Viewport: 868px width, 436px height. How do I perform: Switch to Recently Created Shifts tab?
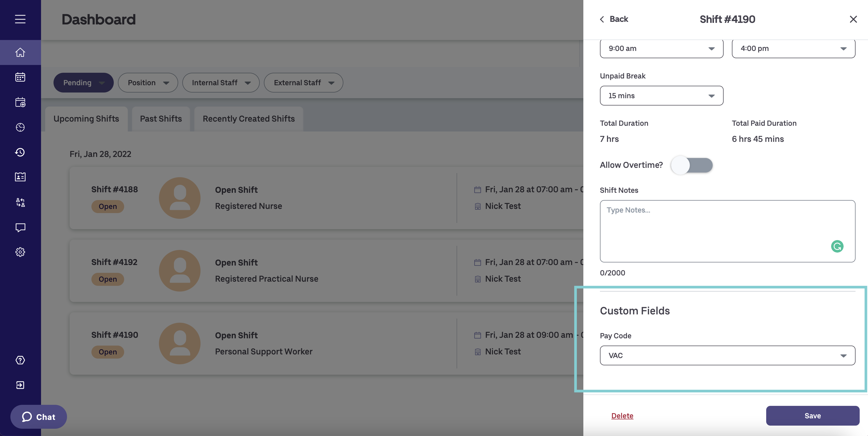point(249,119)
